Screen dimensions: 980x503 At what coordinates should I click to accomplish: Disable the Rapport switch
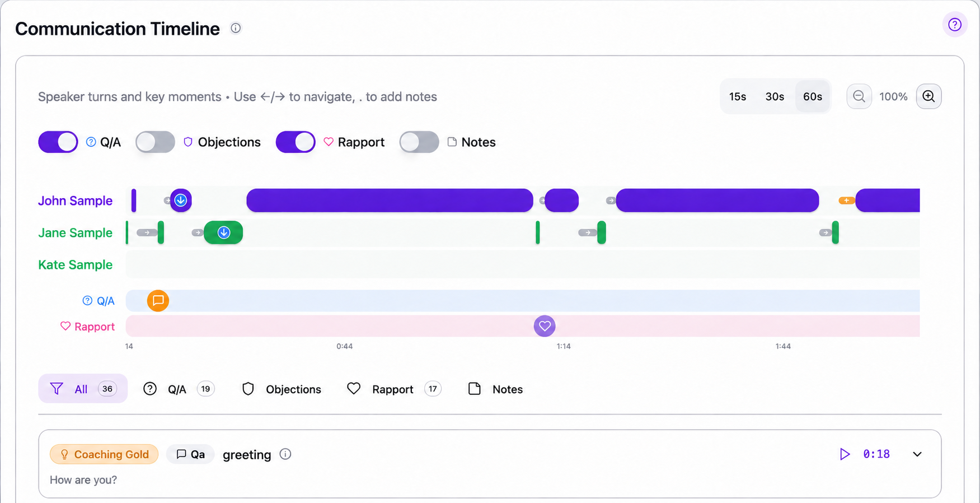[x=296, y=142]
